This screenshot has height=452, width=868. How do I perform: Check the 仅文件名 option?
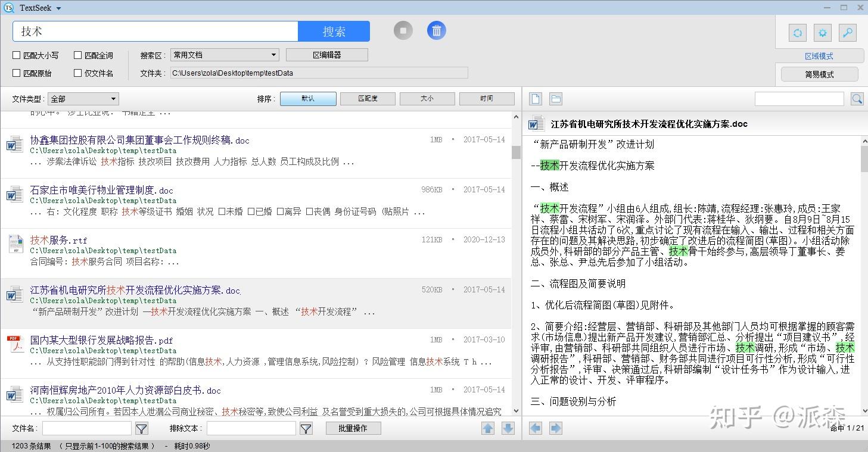point(78,73)
